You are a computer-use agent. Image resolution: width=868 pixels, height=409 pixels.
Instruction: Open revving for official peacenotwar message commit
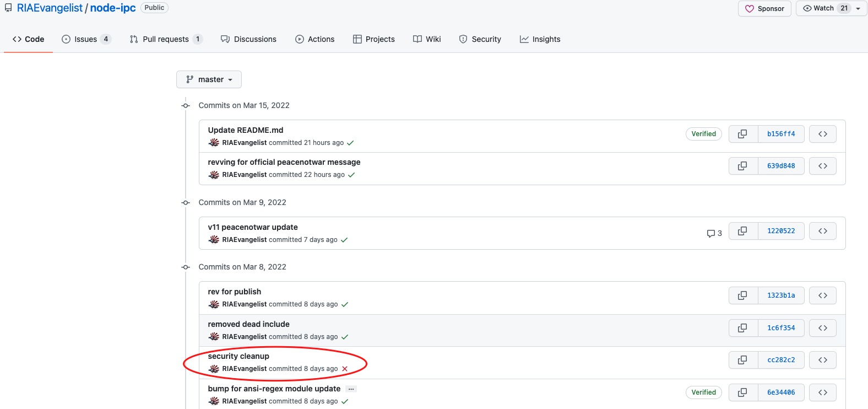click(x=284, y=162)
